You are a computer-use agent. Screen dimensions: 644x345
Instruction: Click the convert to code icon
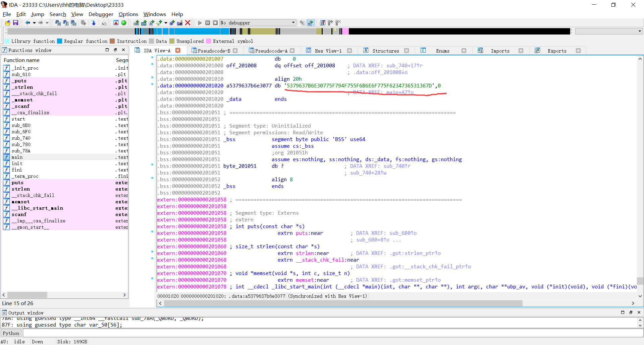136,23
